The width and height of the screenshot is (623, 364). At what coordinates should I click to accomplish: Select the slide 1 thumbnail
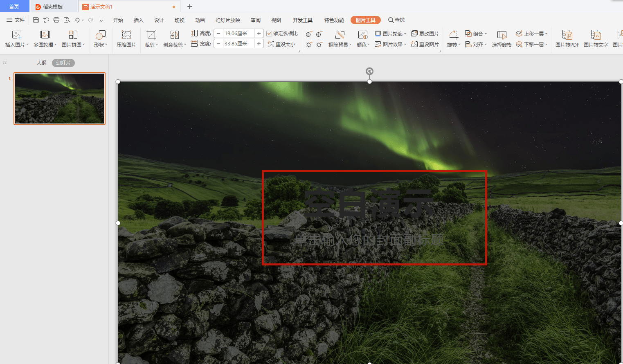(60, 99)
